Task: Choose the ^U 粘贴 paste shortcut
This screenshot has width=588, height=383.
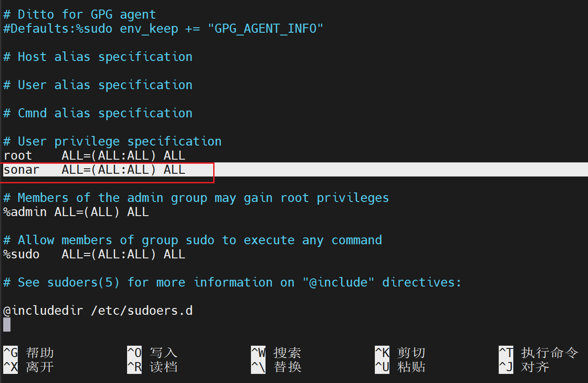Action: [400, 367]
